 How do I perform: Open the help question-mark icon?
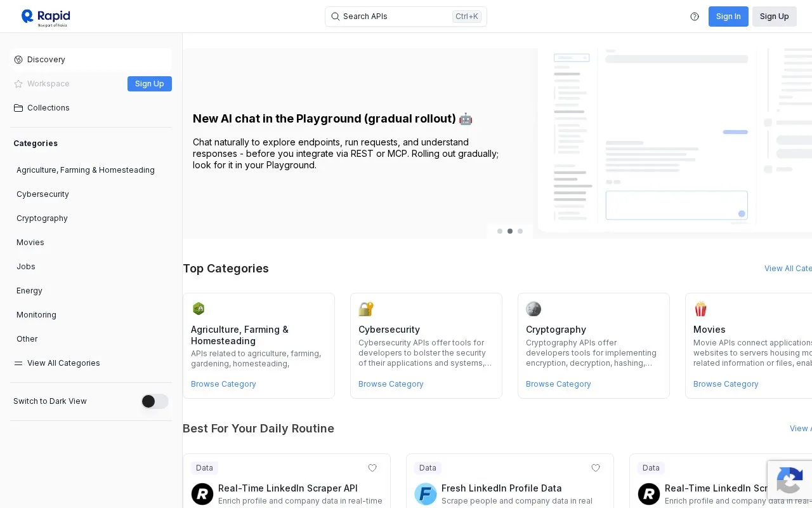click(695, 17)
